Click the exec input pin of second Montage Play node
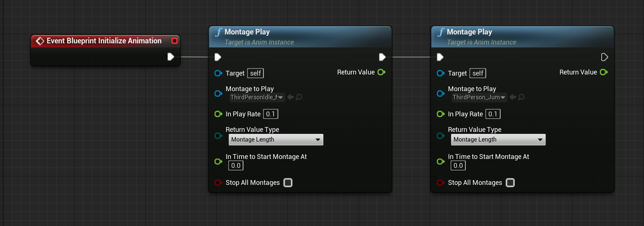This screenshot has width=644, height=226. point(440,57)
